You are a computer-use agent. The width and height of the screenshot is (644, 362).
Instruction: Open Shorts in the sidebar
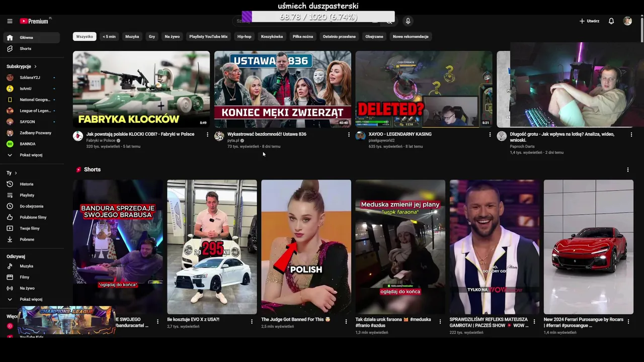pos(31,49)
